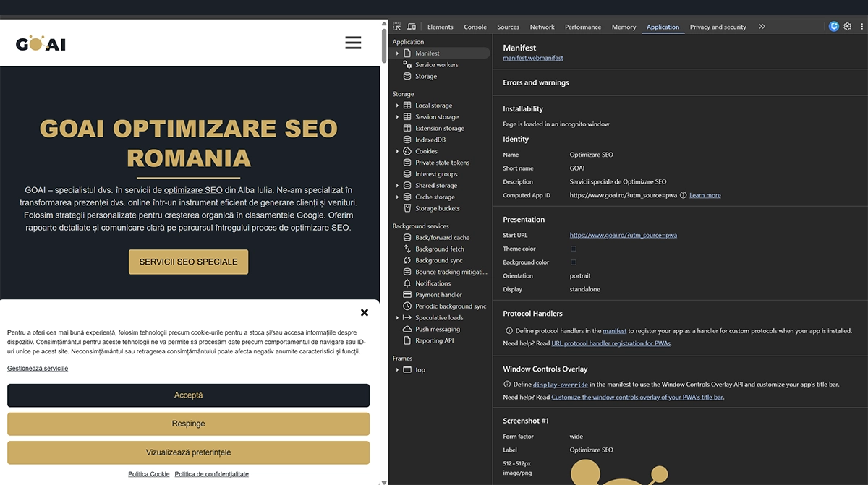
Task: Click the Local storage table icon
Action: pyautogui.click(x=407, y=106)
